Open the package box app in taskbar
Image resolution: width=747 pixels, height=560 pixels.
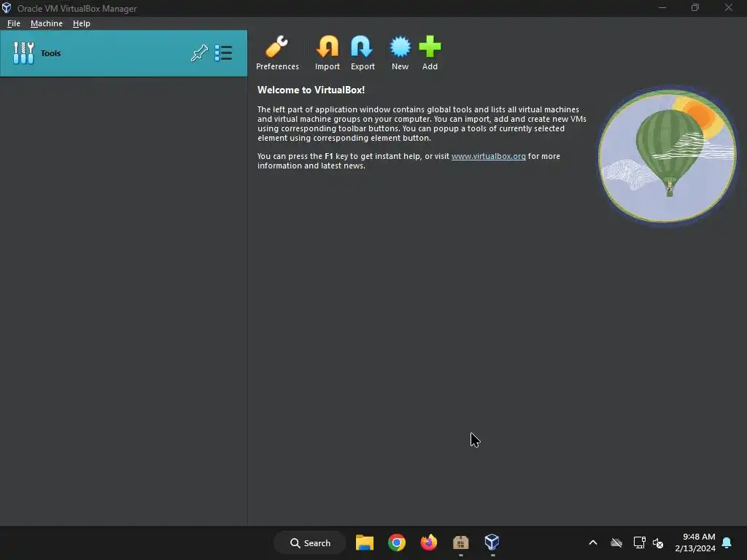461,542
